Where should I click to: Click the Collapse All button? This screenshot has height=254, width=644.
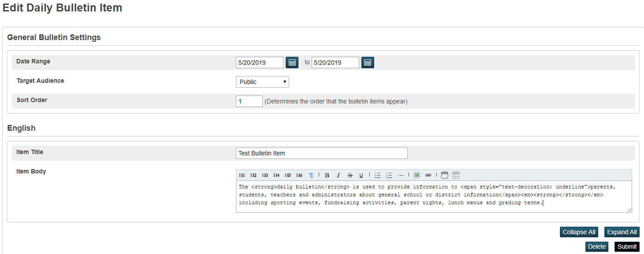tap(579, 232)
